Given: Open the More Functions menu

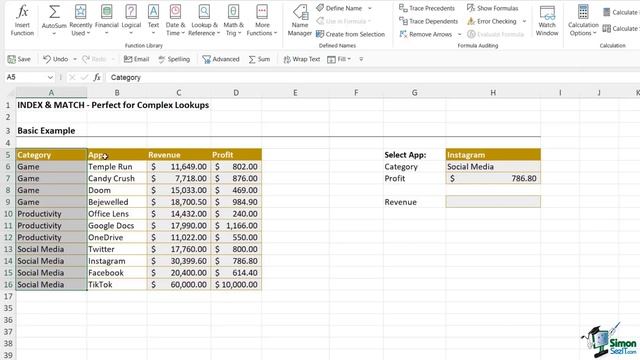Looking at the screenshot, I should point(262,20).
